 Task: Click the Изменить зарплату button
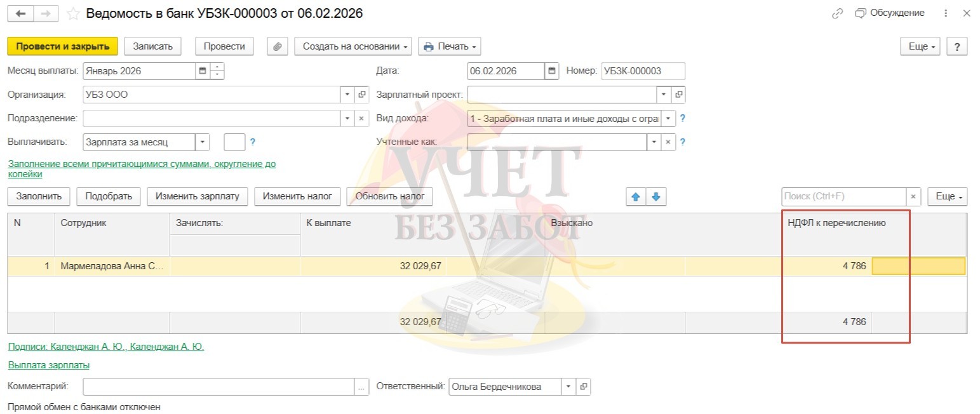pyautogui.click(x=198, y=196)
